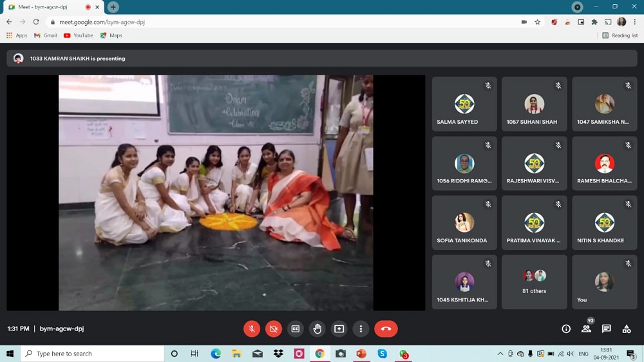This screenshot has height=362, width=644.
Task: Open the activities shapes icon
Action: pyautogui.click(x=626, y=329)
